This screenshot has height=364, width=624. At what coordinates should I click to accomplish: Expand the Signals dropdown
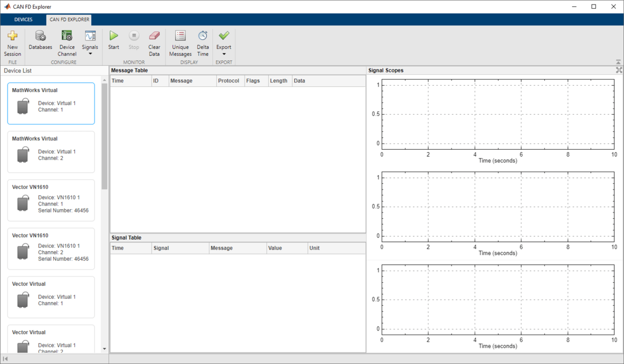(x=90, y=54)
